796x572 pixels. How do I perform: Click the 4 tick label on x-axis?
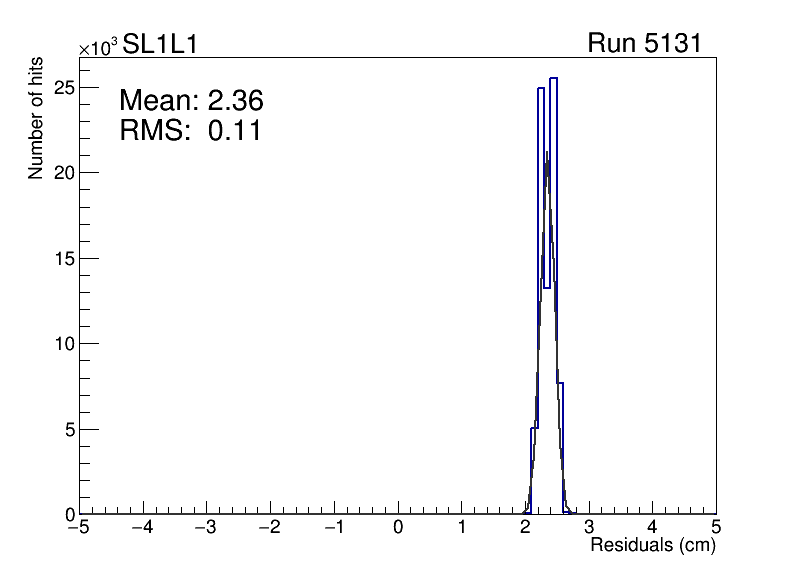point(653,527)
